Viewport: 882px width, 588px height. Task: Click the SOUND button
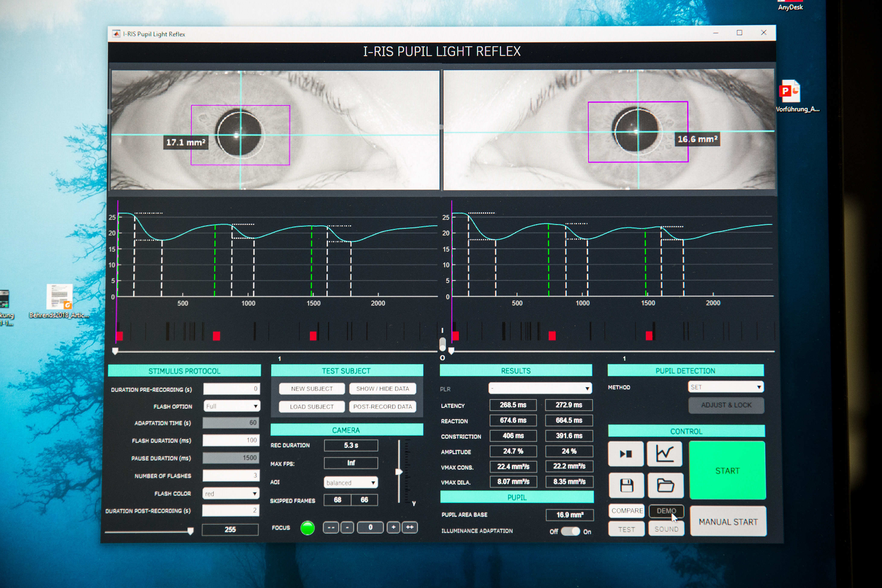[666, 529]
